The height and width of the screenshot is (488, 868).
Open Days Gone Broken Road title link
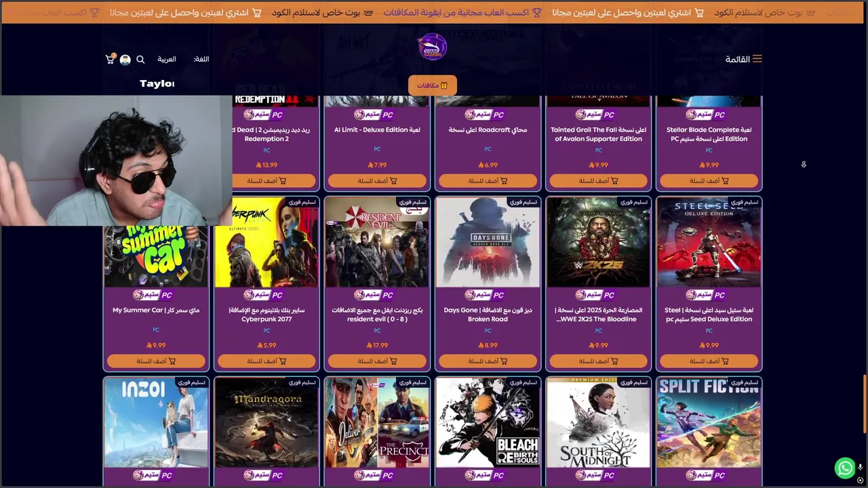(488, 314)
